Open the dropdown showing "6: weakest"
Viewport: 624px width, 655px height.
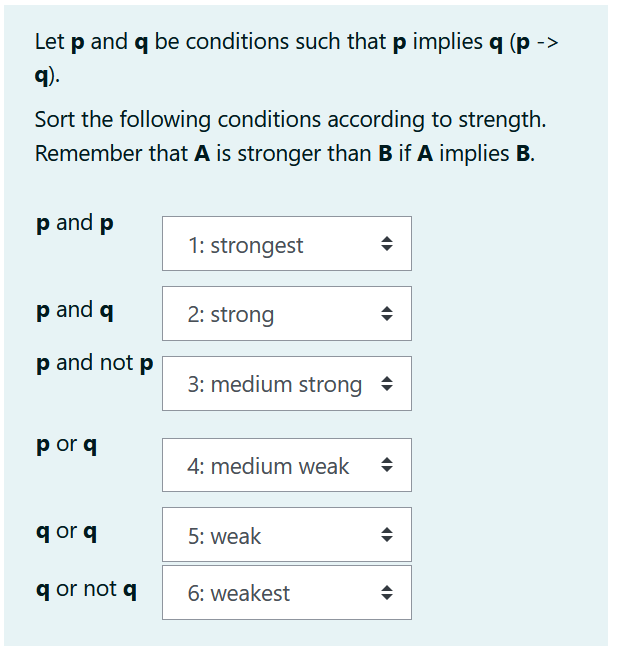[286, 593]
